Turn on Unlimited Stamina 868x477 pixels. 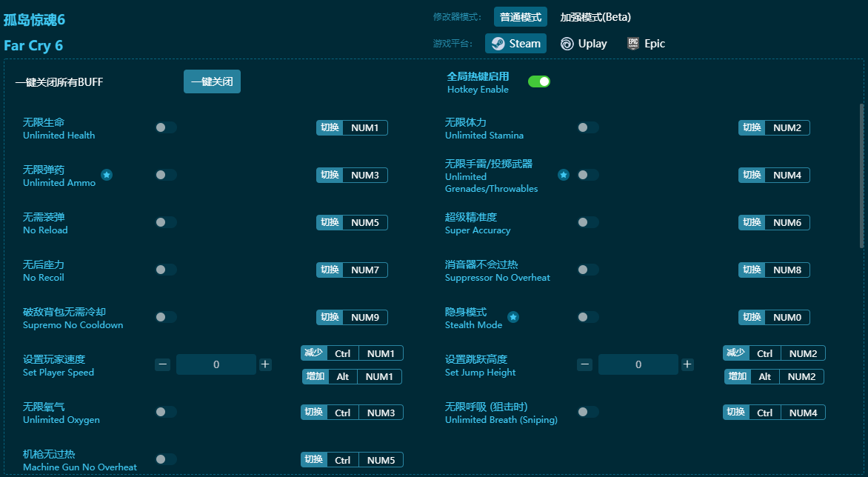tap(588, 128)
